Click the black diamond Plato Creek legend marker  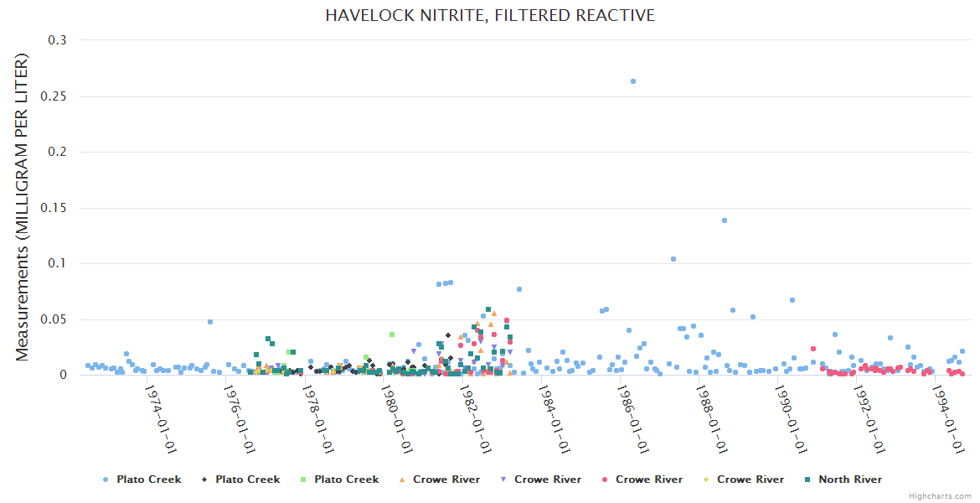point(204,480)
